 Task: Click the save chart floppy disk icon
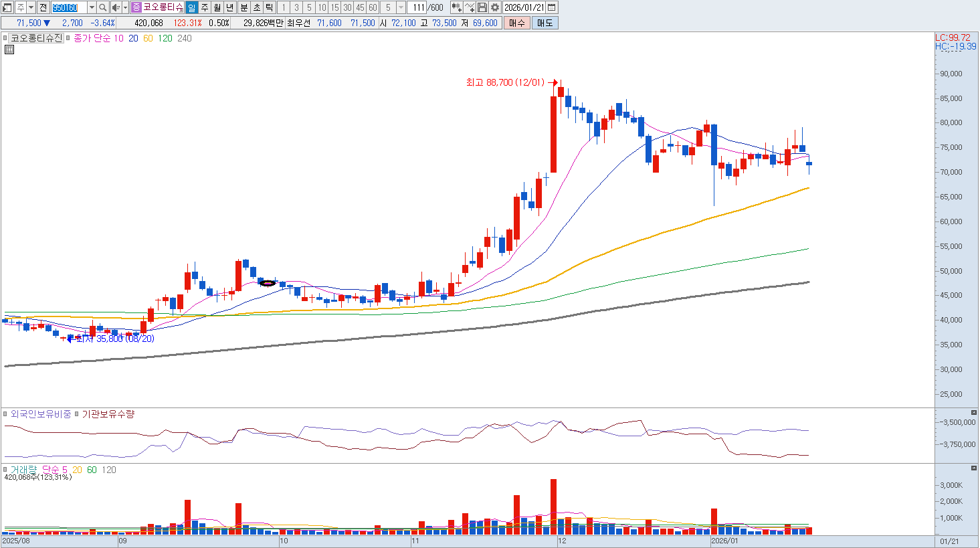(482, 7)
